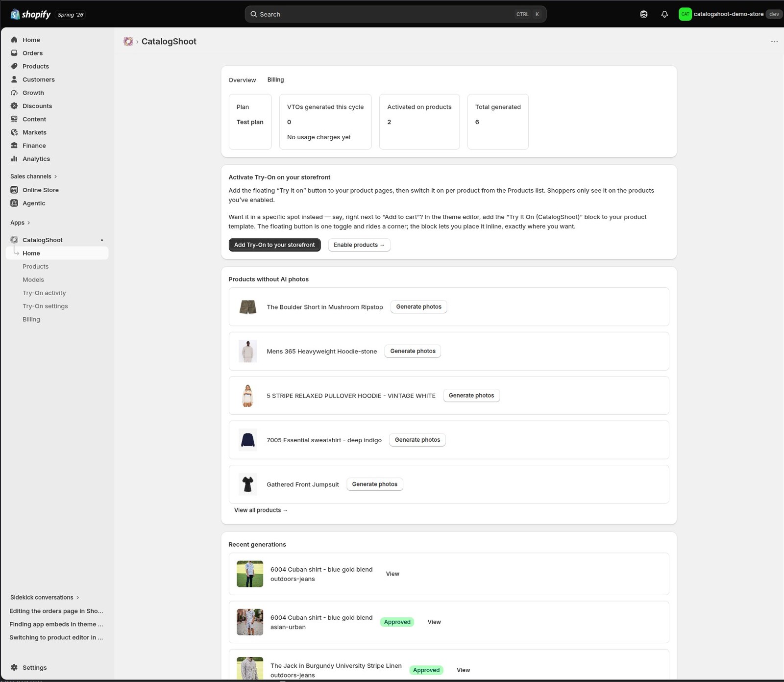Click the CatalogShoot app icon in the sidebar

click(x=14, y=240)
